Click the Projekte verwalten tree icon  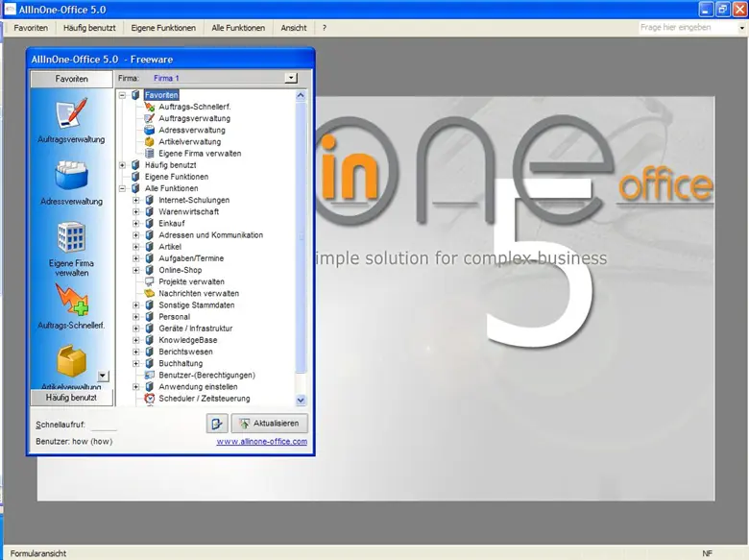pos(150,281)
